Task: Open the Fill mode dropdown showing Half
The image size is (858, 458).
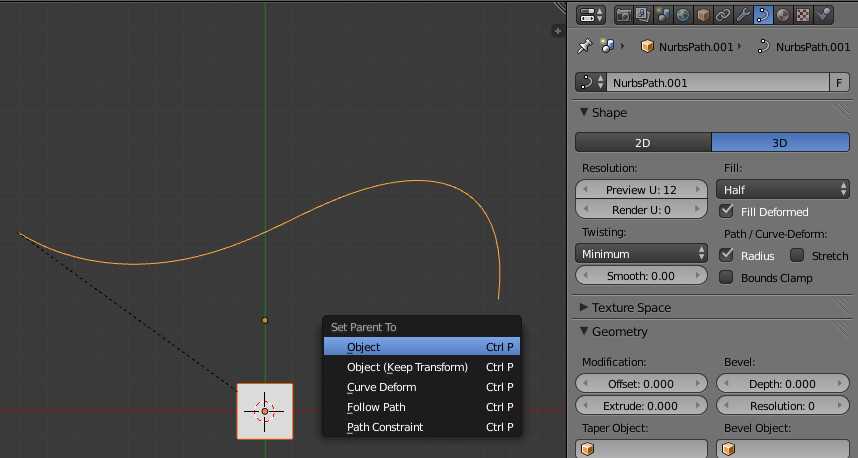Action: coord(783,189)
